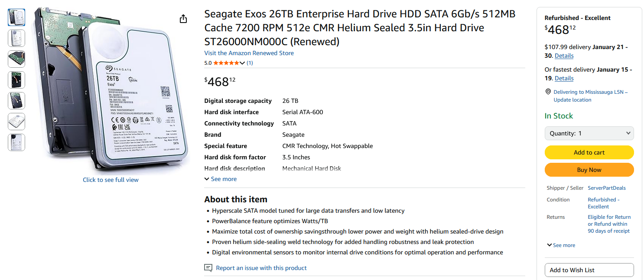Screen dimensions: 644x280
Task: Click the orange star rating icons
Action: click(226, 63)
